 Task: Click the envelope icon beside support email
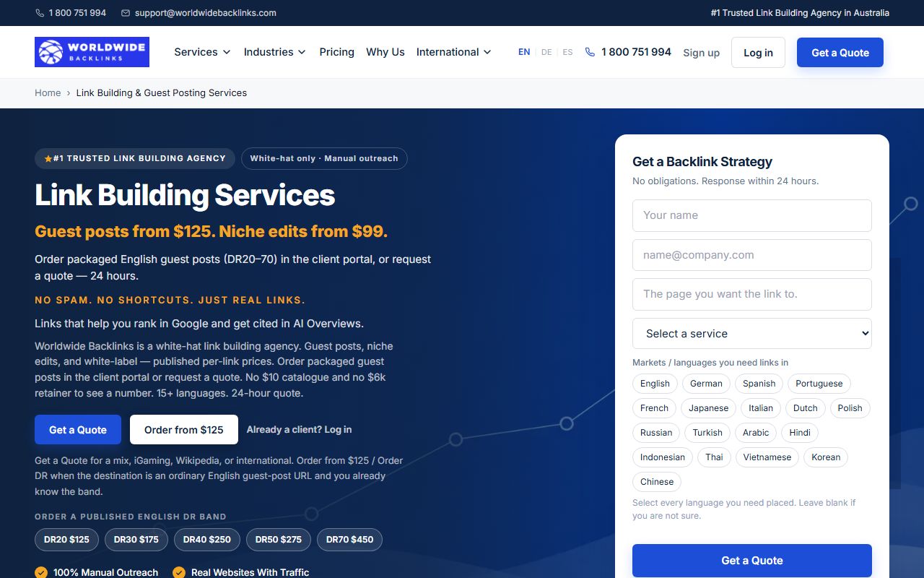coord(126,13)
